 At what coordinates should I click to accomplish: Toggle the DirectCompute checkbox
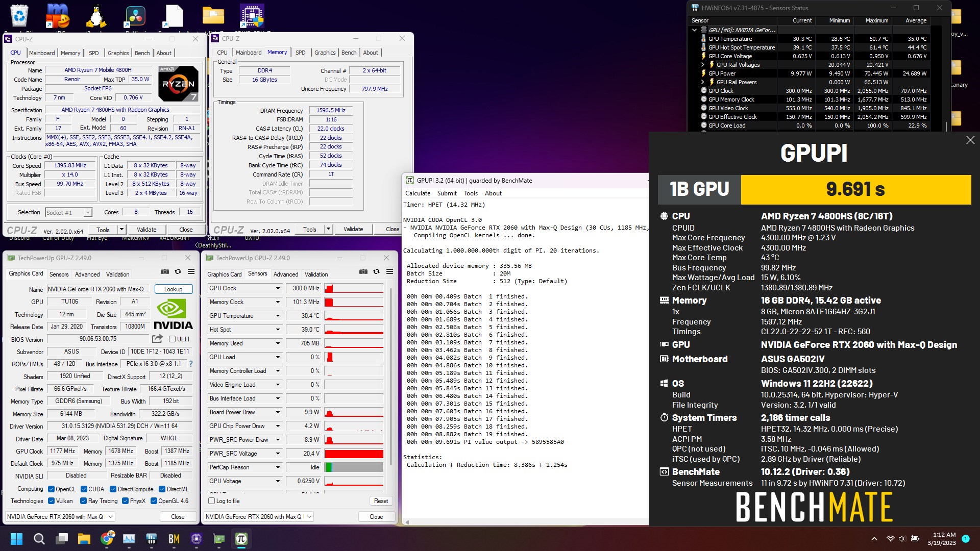click(113, 489)
